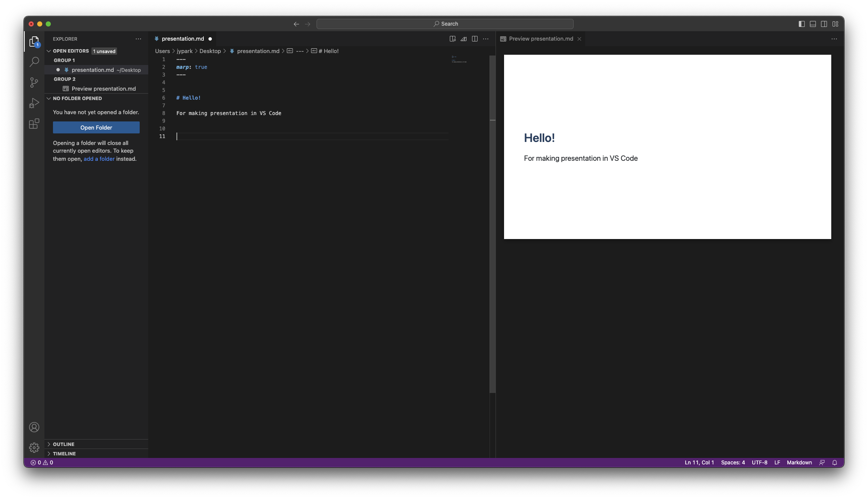Viewport: 868px width, 499px height.
Task: Open Source Control view
Action: pyautogui.click(x=34, y=83)
